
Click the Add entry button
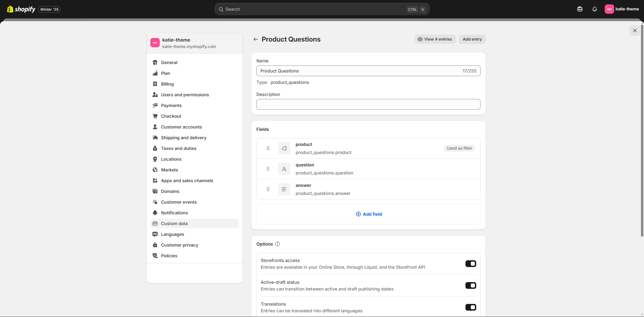472,39
